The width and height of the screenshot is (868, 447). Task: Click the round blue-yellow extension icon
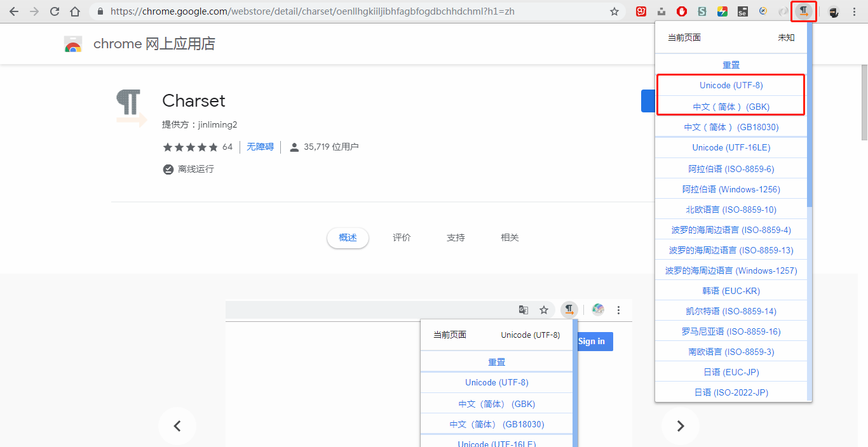point(763,11)
